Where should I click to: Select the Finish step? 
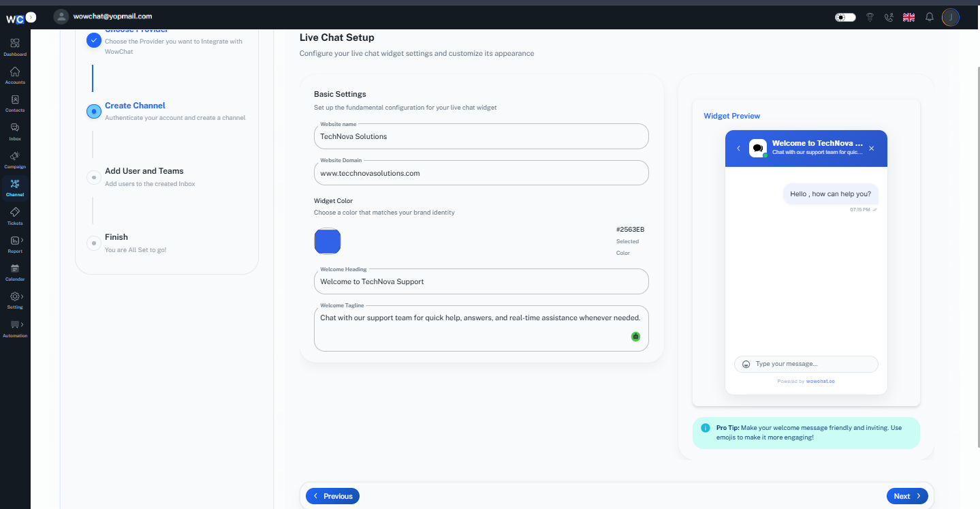coord(116,237)
